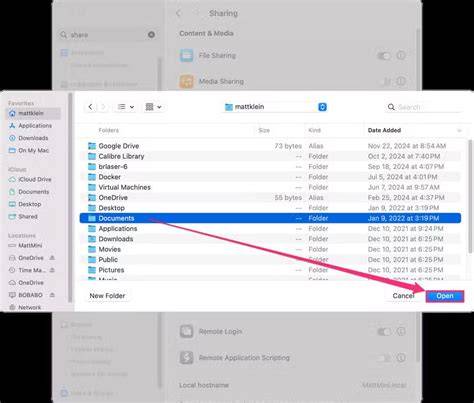
Task: Click the Search field
Action: [423, 107]
